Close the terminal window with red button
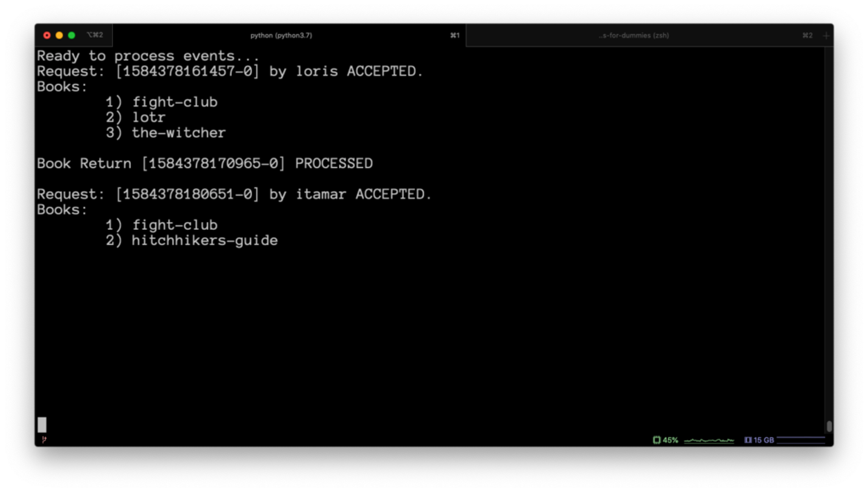 (47, 35)
